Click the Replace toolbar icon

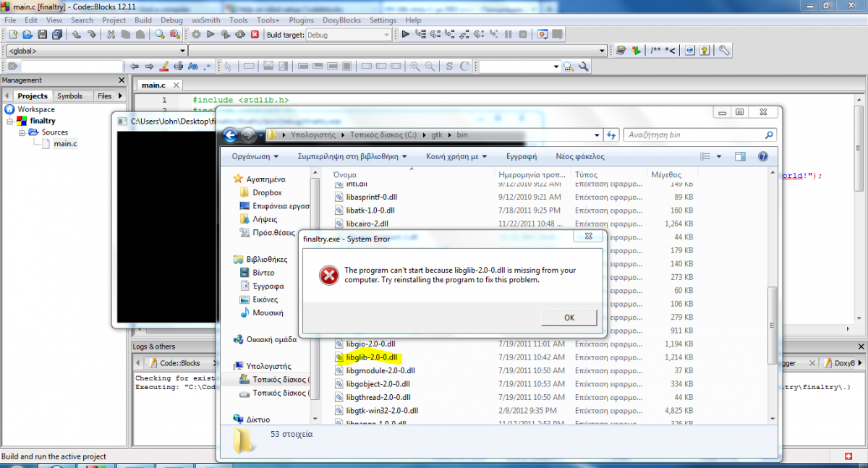(x=174, y=34)
